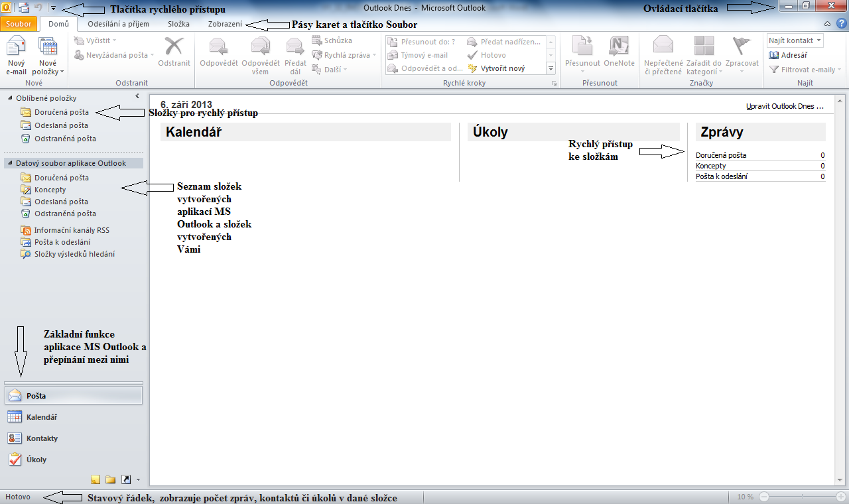
Task: Click the Schůzka meeting button
Action: pos(332,41)
